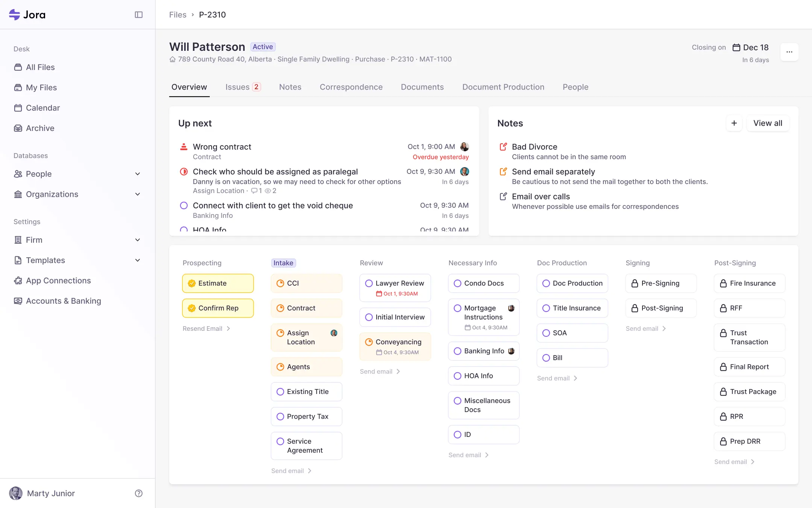Click the help question mark icon
The image size is (812, 508).
click(139, 493)
